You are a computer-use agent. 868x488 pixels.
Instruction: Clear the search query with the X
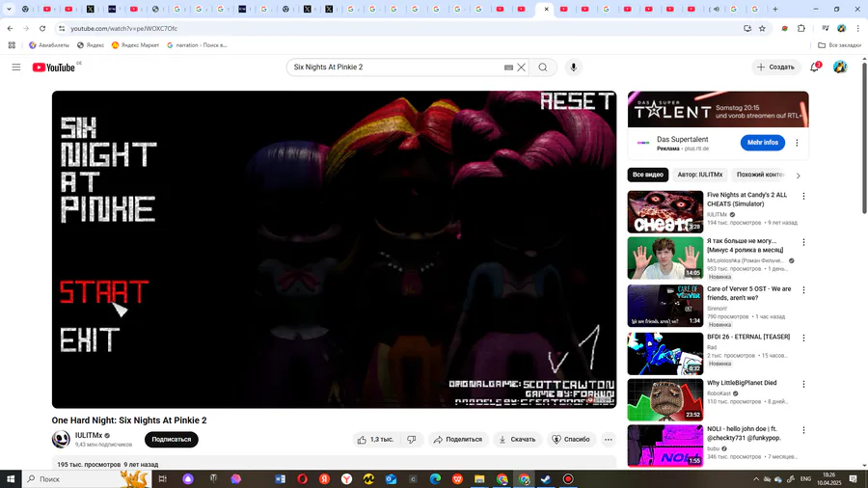[x=521, y=68]
